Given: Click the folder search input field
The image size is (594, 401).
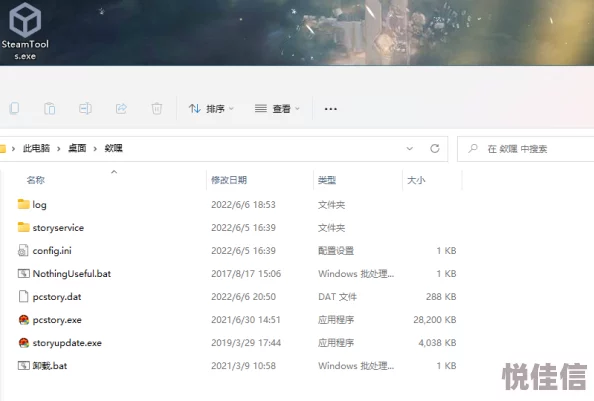Looking at the screenshot, I should point(525,149).
